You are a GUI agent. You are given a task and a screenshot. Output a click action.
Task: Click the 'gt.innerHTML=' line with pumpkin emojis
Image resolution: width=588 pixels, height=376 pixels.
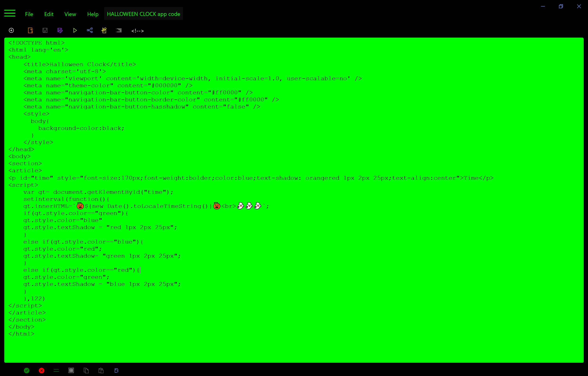(x=146, y=206)
